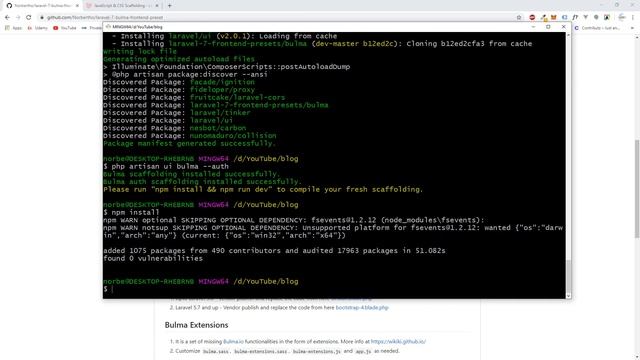Close the GitHub repository browser tab
The image size is (640, 360).
pos(77,6)
